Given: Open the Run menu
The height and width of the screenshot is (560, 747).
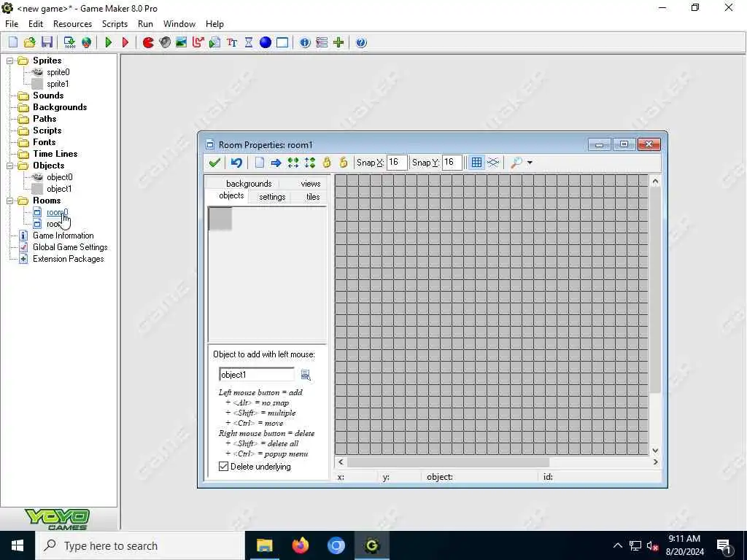Looking at the screenshot, I should click(x=145, y=24).
